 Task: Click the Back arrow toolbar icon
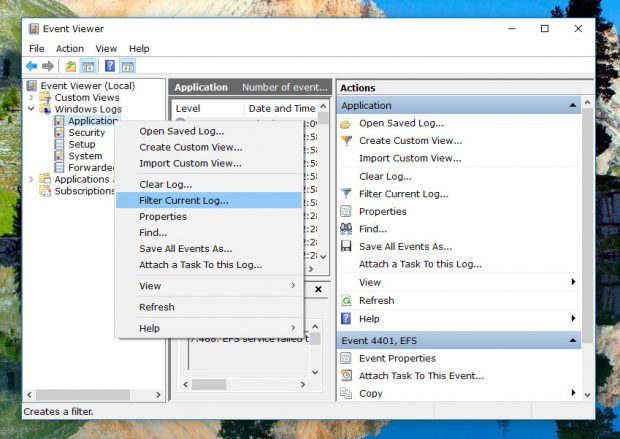[x=32, y=66]
